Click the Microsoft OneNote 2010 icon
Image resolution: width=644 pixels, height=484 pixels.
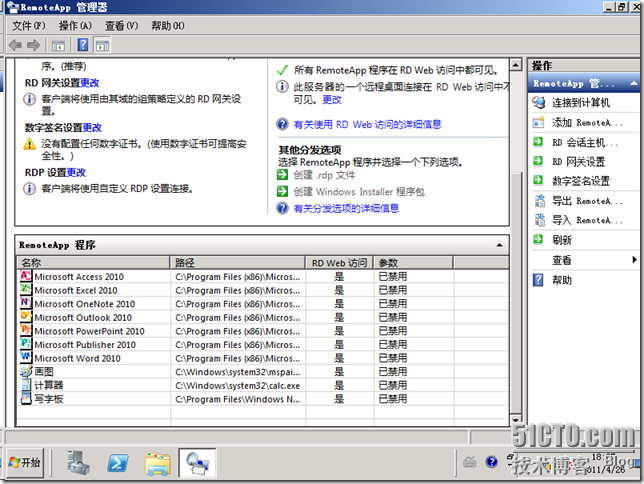tap(26, 303)
